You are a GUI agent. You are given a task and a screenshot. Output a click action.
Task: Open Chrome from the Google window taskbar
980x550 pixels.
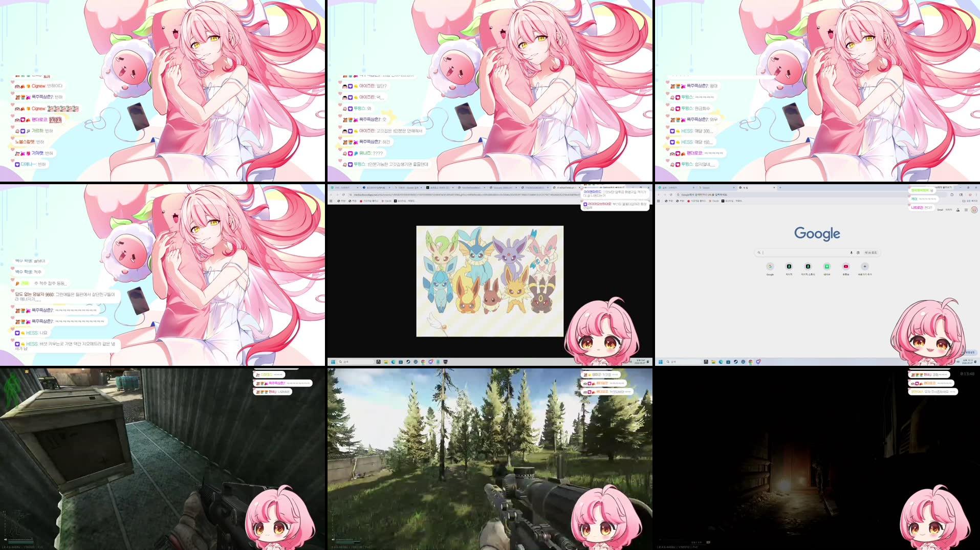coord(751,362)
